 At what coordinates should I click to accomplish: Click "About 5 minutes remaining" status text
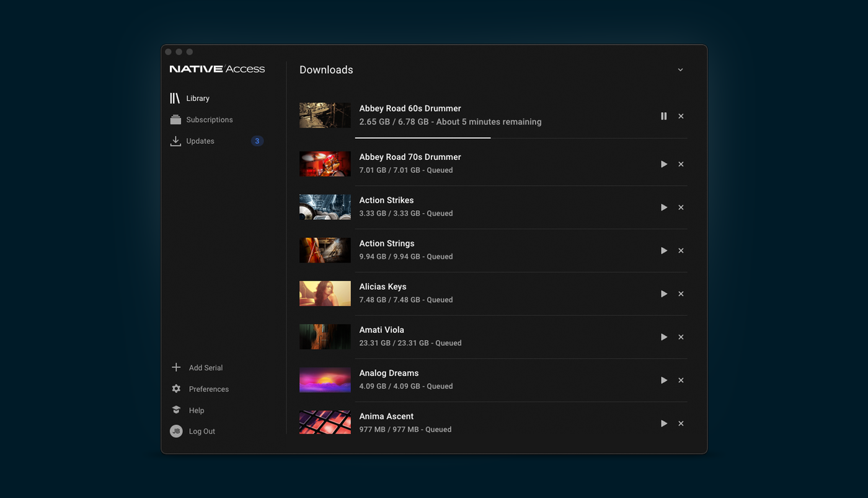[x=489, y=122]
